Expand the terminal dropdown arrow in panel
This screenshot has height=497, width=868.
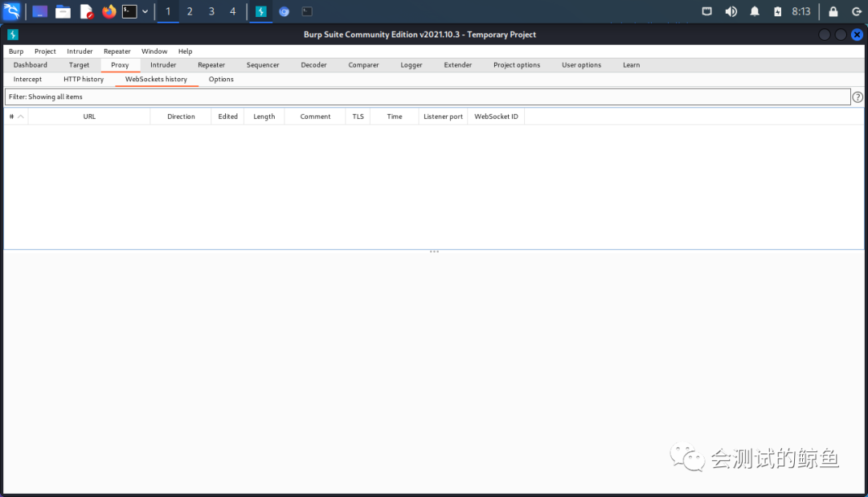(x=145, y=11)
